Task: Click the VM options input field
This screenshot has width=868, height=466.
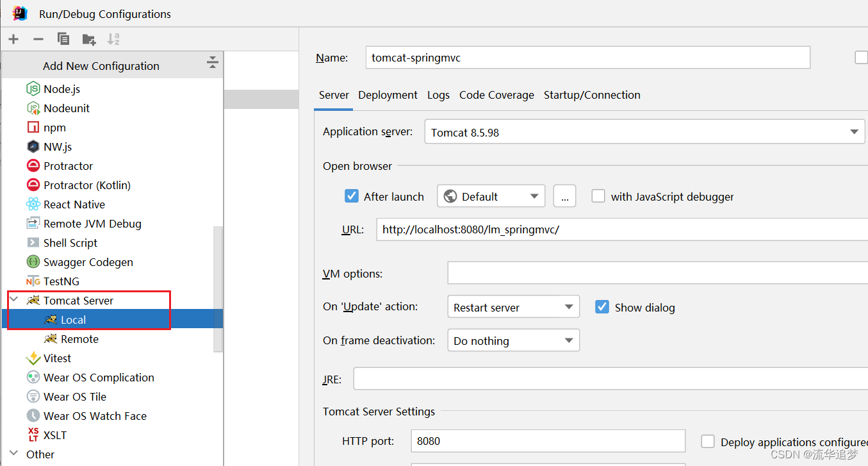Action: pos(657,274)
